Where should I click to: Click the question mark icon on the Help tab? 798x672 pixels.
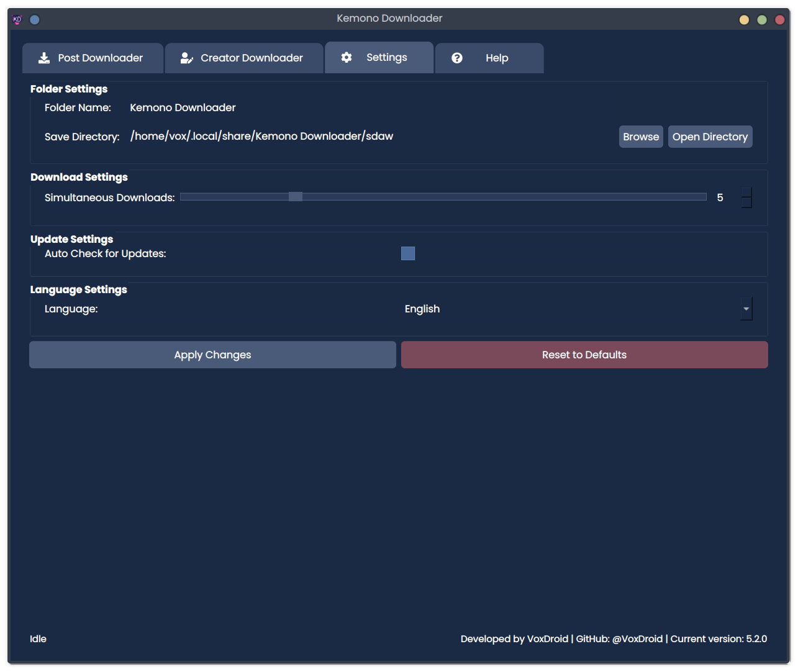point(457,57)
